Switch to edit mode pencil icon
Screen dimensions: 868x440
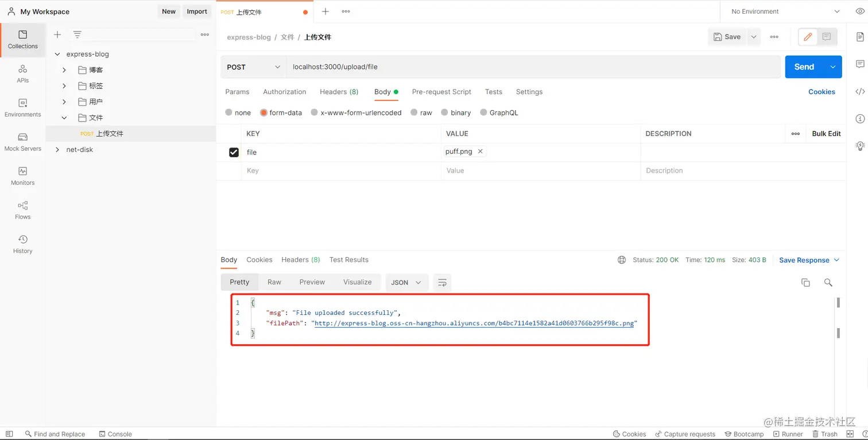pos(808,37)
